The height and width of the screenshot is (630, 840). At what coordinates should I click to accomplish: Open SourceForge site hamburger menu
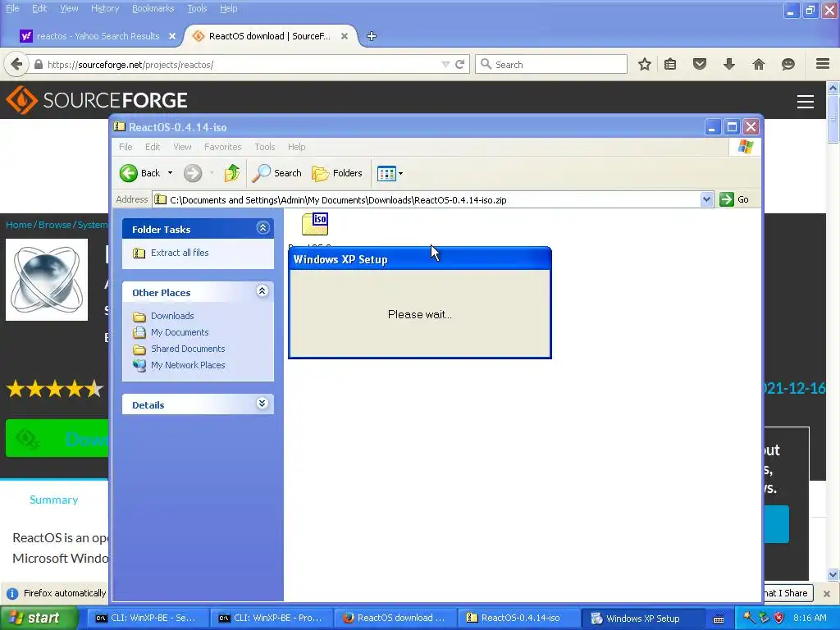click(x=806, y=101)
